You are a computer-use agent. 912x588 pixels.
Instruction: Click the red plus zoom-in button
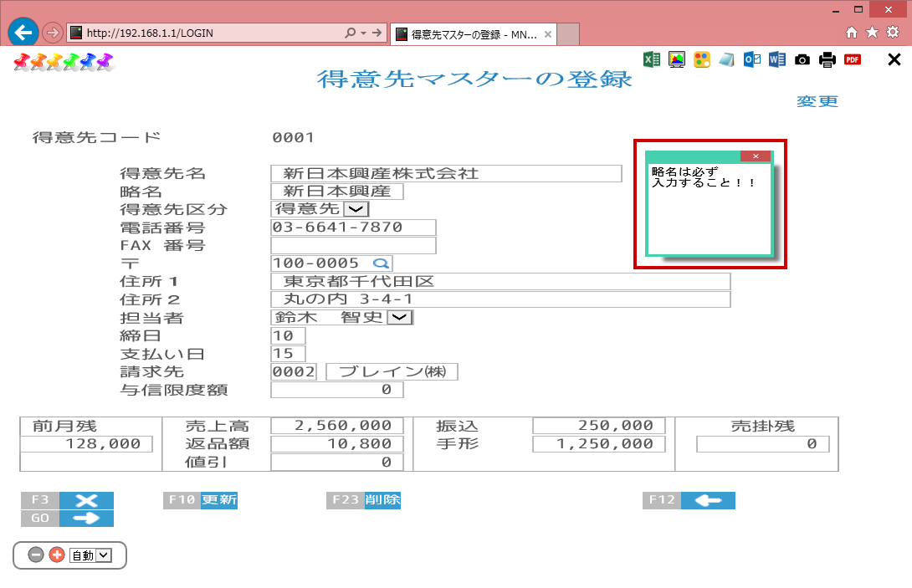(x=57, y=555)
